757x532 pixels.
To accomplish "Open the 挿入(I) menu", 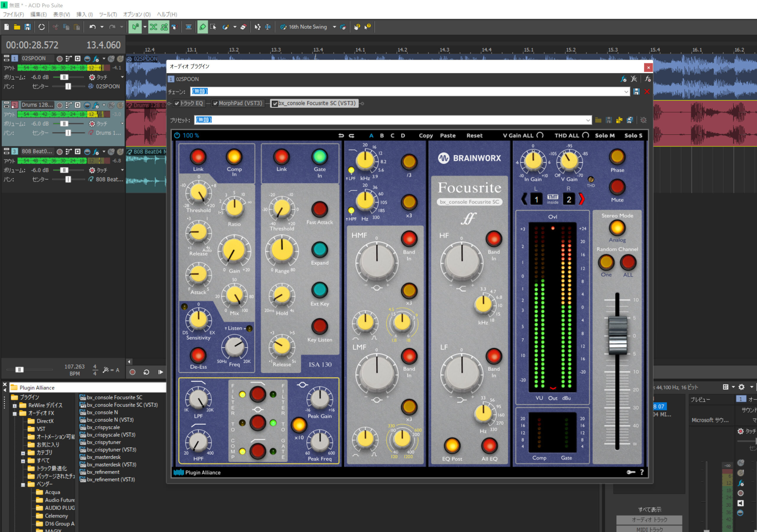I will click(84, 14).
